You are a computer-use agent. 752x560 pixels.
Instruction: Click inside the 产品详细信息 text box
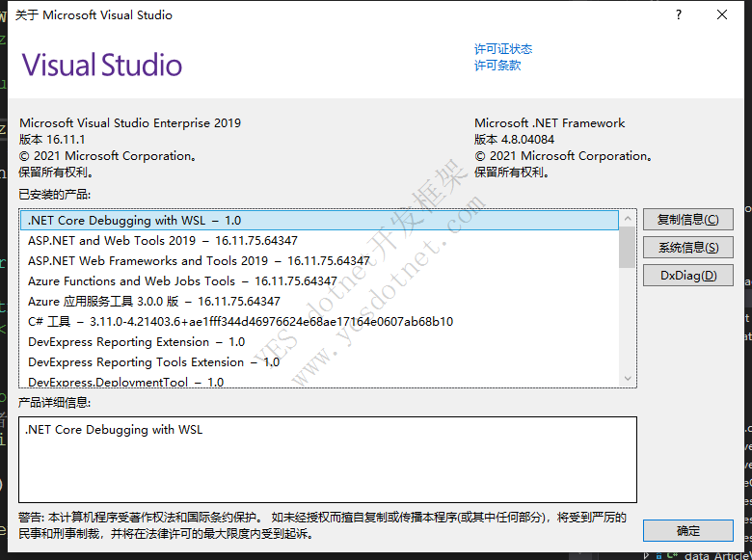[x=328, y=460]
